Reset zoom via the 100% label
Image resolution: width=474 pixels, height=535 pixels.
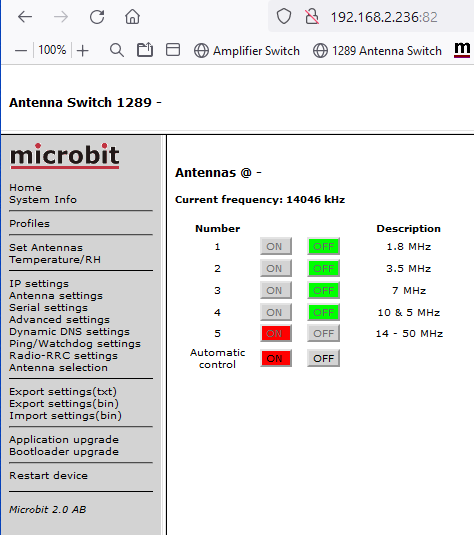(x=52, y=50)
